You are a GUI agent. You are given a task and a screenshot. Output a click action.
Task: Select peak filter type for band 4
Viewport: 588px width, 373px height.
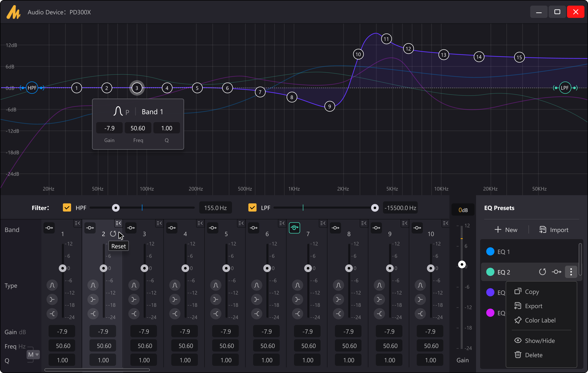pos(175,285)
